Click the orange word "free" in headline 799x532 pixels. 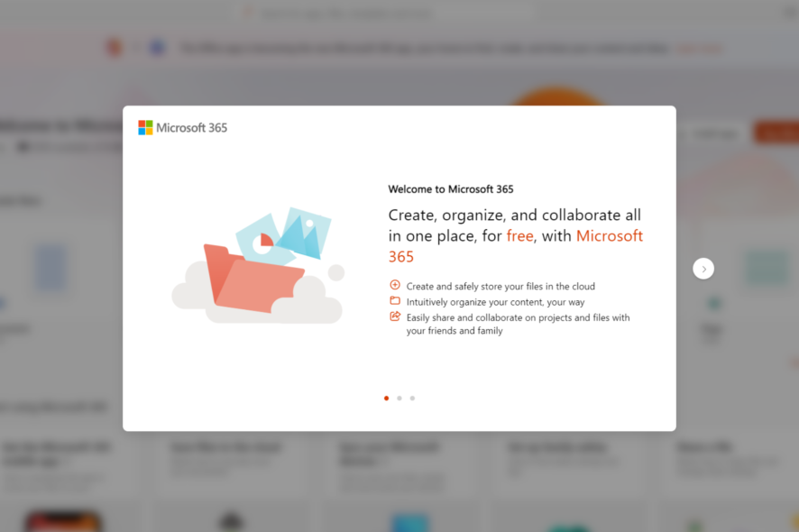pos(519,236)
